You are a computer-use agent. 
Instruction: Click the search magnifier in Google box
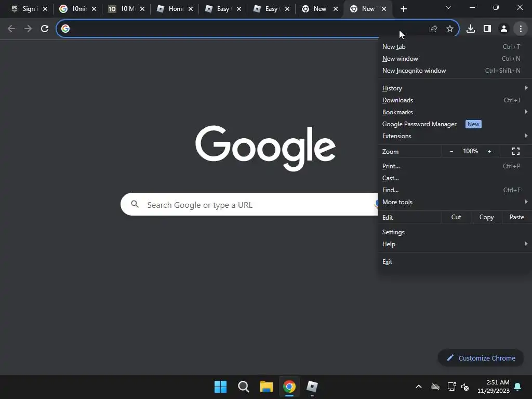tap(135, 204)
